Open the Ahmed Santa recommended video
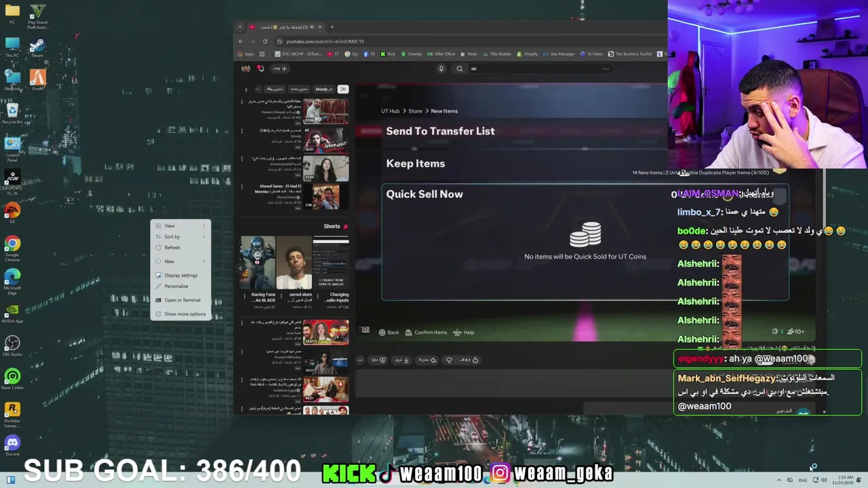This screenshot has width=868, height=488. pos(325,197)
